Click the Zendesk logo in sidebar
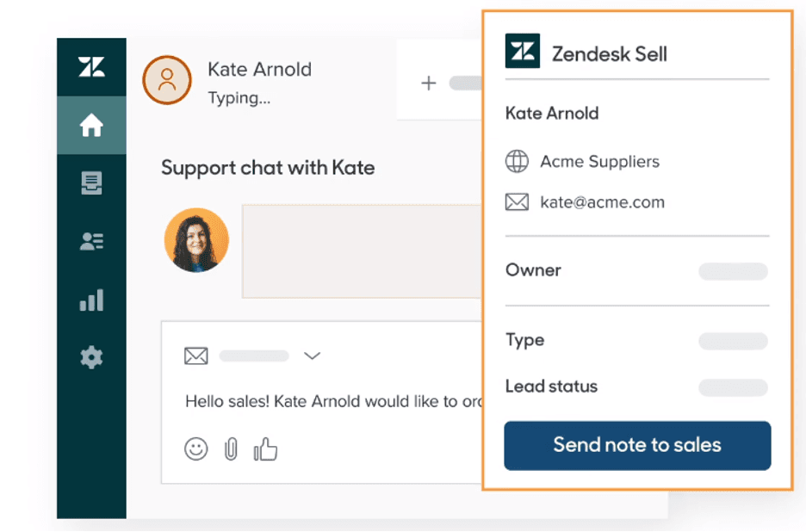 click(x=91, y=68)
